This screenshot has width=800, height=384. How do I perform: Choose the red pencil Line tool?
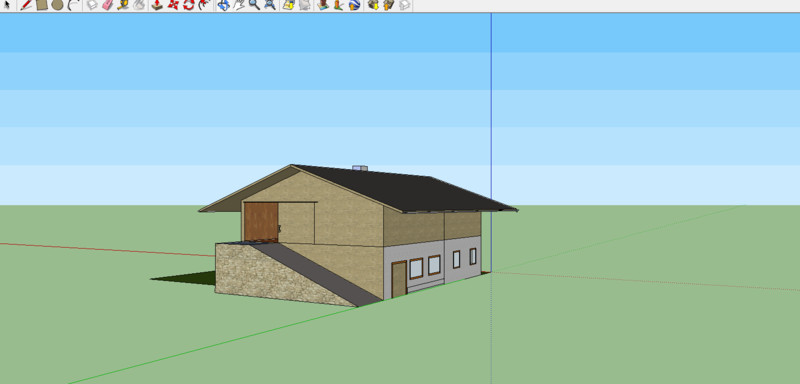click(26, 5)
